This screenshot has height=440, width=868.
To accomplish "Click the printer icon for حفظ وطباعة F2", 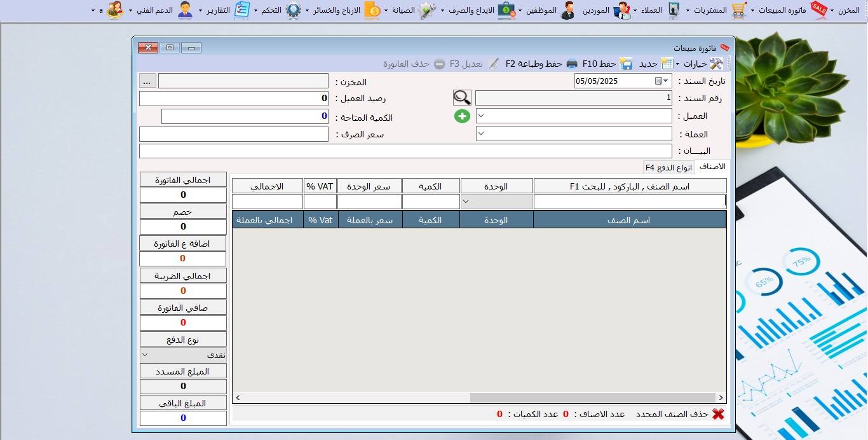I will pos(572,64).
